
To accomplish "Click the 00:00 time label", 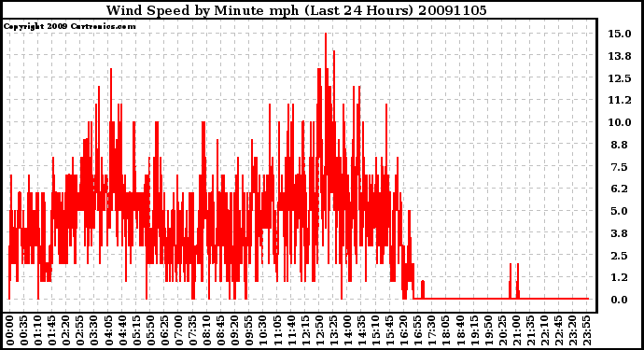I will pos(10,330).
